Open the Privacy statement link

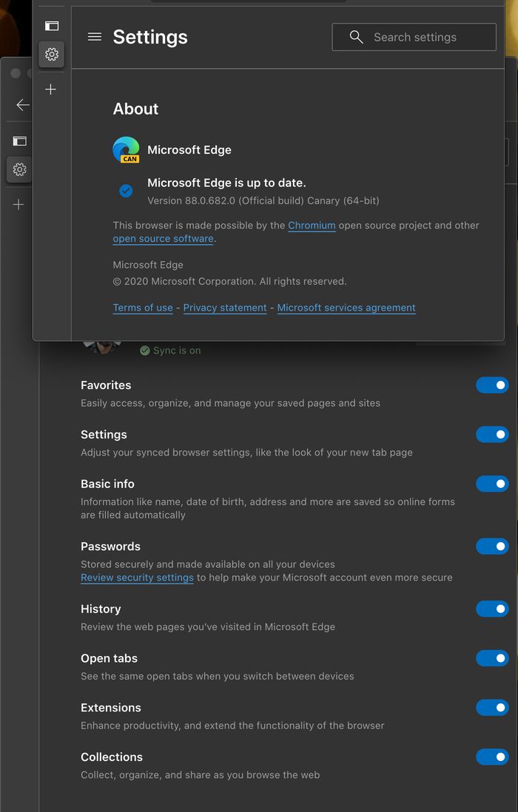tap(225, 308)
